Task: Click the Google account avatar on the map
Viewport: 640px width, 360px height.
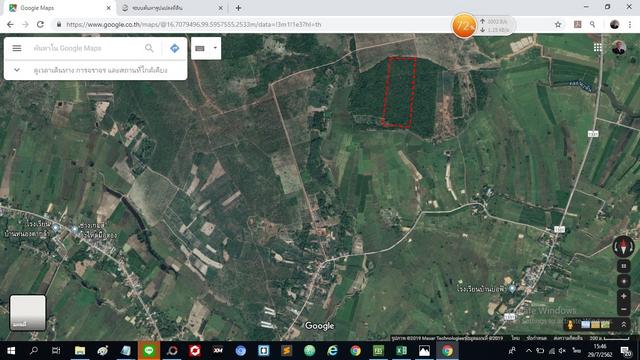Action: point(619,48)
